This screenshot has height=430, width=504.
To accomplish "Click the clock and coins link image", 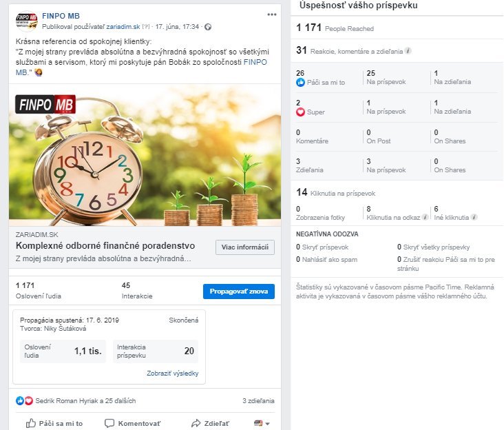I will point(145,156).
